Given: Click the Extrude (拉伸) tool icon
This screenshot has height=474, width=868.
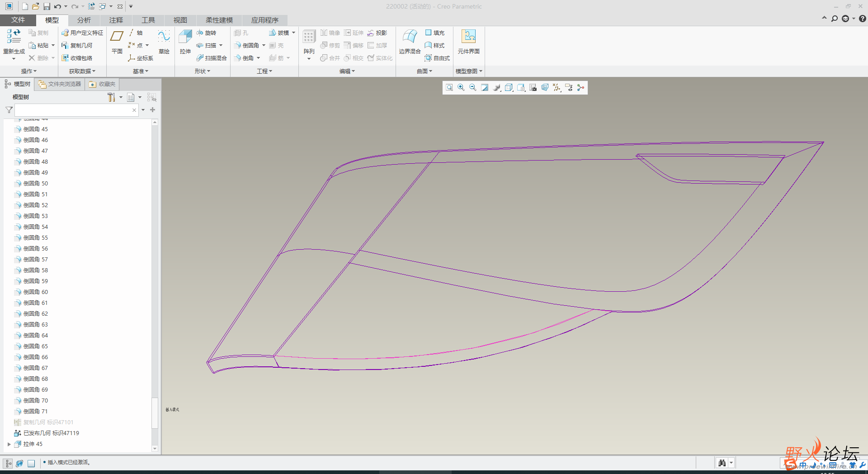Looking at the screenshot, I should [185, 37].
